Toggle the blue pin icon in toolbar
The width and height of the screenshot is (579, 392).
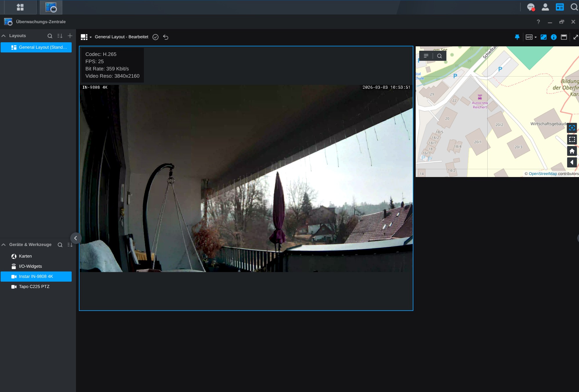pyautogui.click(x=517, y=37)
